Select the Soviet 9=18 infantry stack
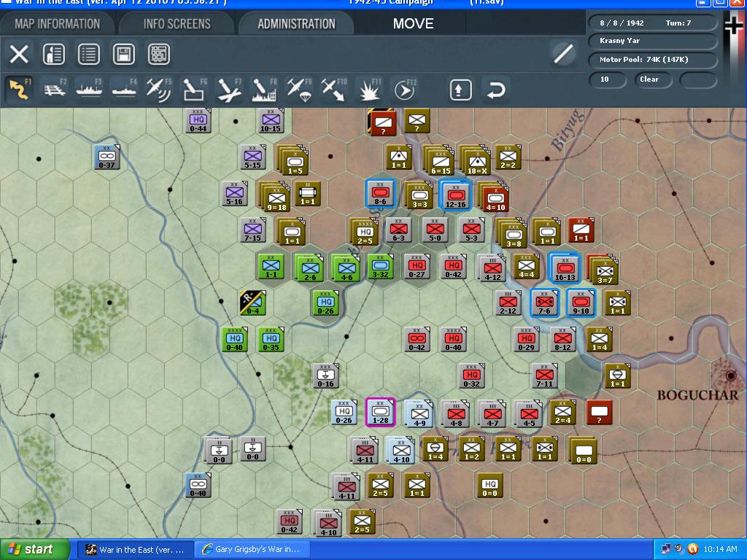747x560 pixels. point(275,196)
